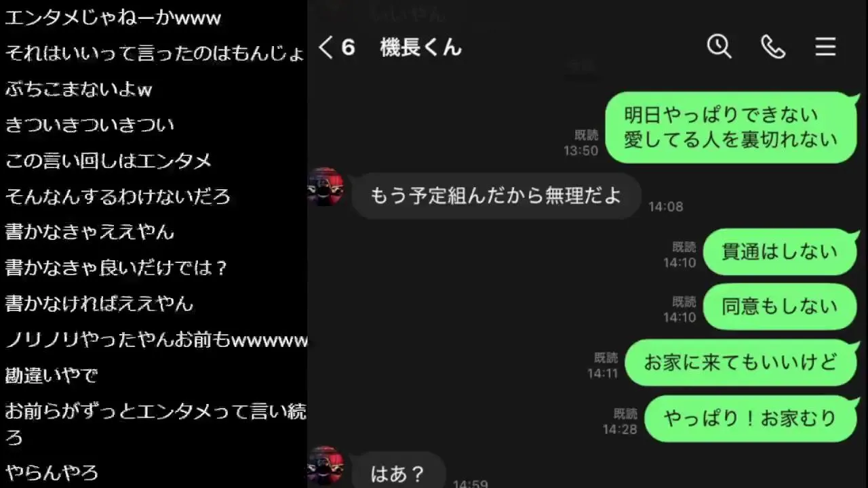Tap the gray bubble はあ？
Viewport: 868px width, 488px height.
click(399, 472)
